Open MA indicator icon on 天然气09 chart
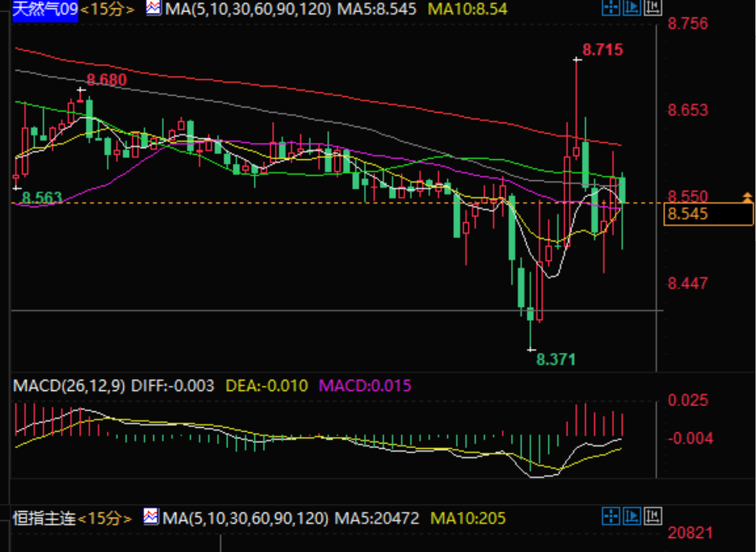This screenshot has height=552, width=756. click(x=153, y=8)
